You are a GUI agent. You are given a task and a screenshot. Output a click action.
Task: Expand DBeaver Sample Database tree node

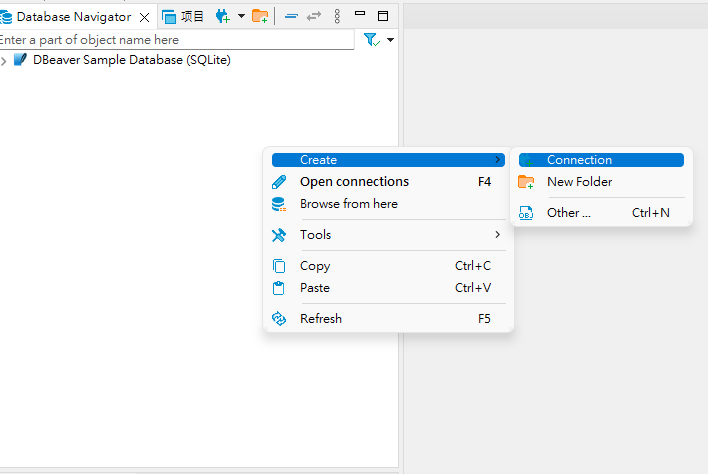[4, 60]
